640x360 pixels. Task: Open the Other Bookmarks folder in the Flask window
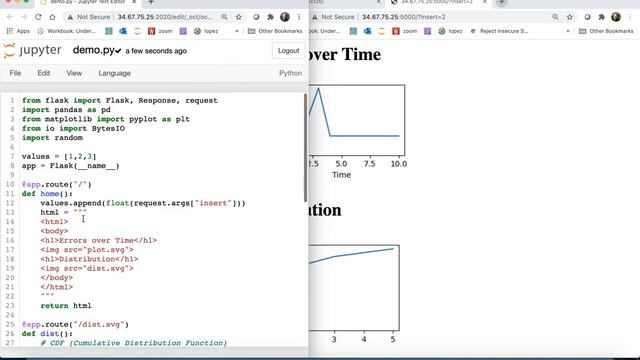click(606, 31)
